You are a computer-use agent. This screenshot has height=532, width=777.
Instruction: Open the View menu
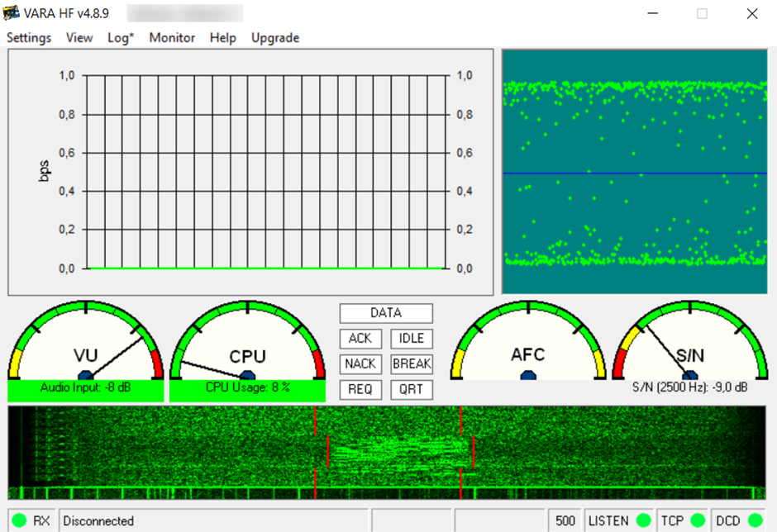[x=79, y=38]
